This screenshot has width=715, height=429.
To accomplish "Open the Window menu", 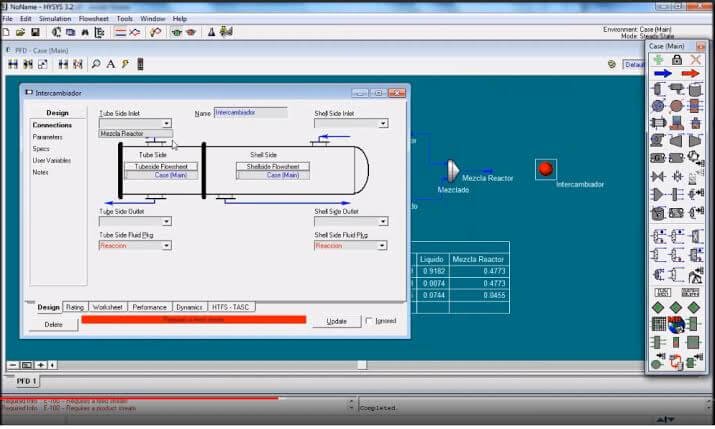I will tap(152, 19).
